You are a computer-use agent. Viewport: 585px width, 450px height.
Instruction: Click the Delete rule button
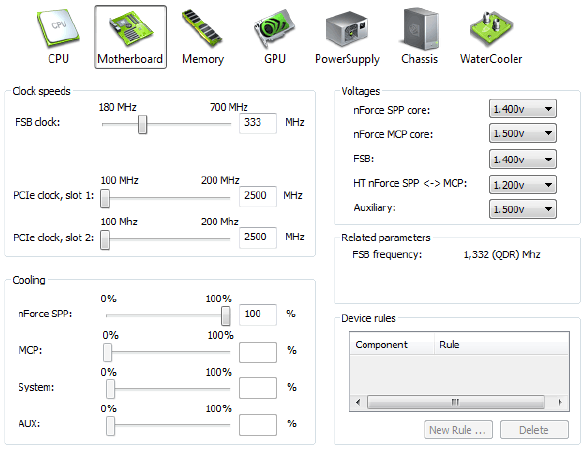click(x=534, y=430)
